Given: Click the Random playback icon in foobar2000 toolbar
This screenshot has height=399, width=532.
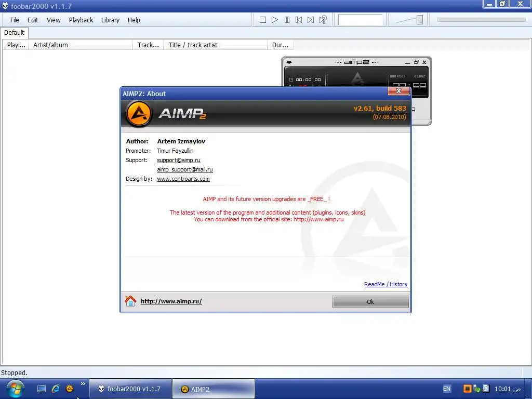Looking at the screenshot, I should coord(323,20).
